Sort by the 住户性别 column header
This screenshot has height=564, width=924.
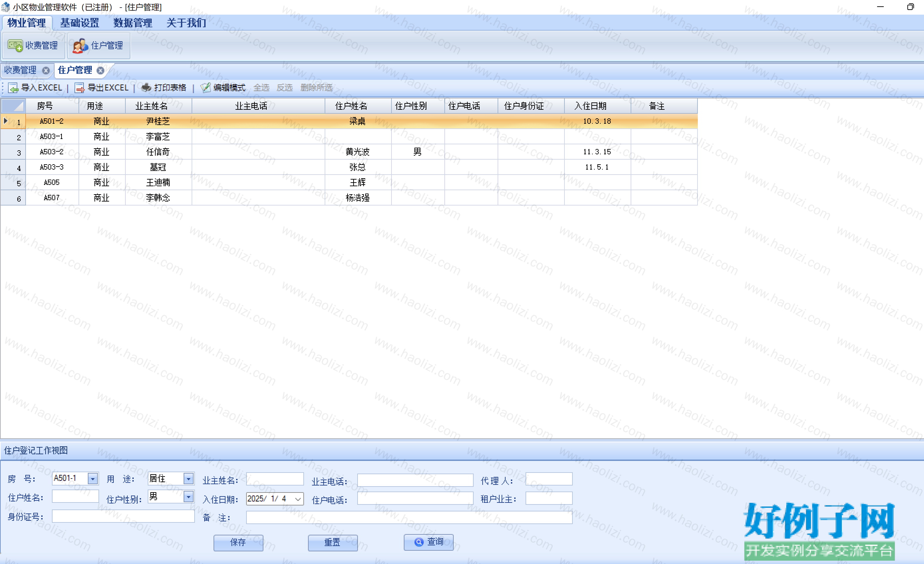418,106
